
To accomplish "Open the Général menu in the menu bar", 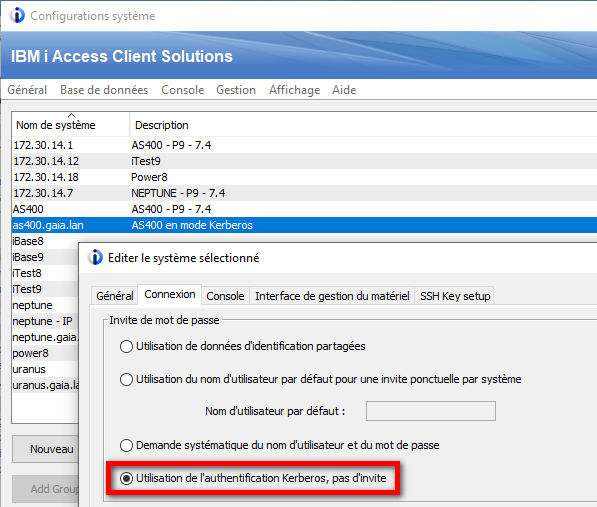I will 27,90.
